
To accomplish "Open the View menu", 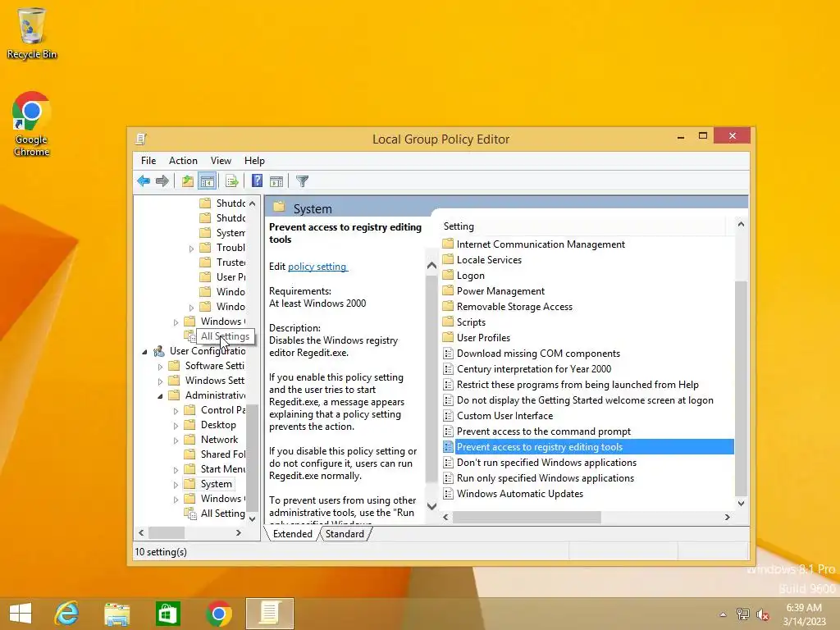I will tap(221, 160).
